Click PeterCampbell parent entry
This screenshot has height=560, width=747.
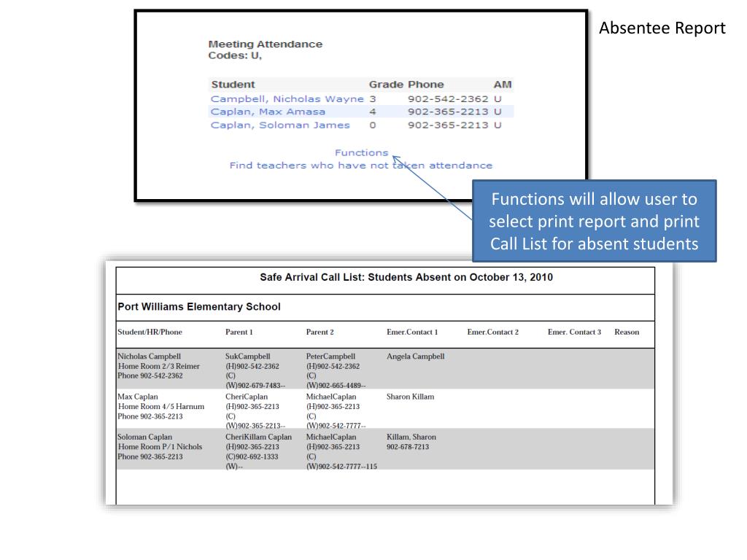[330, 356]
